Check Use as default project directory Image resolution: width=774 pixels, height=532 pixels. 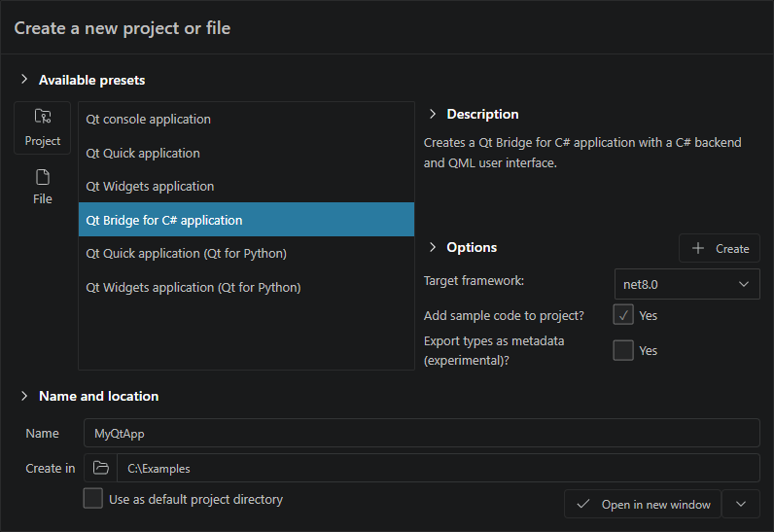point(92,499)
